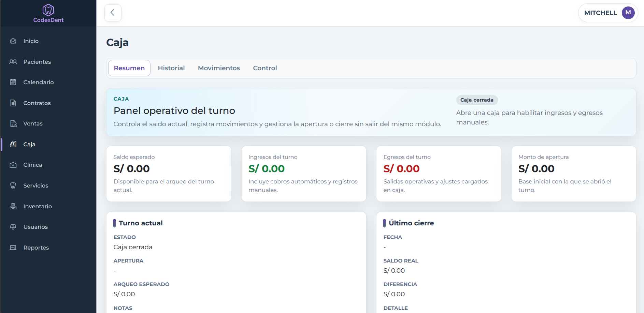Click the Contratos document icon

(x=13, y=103)
